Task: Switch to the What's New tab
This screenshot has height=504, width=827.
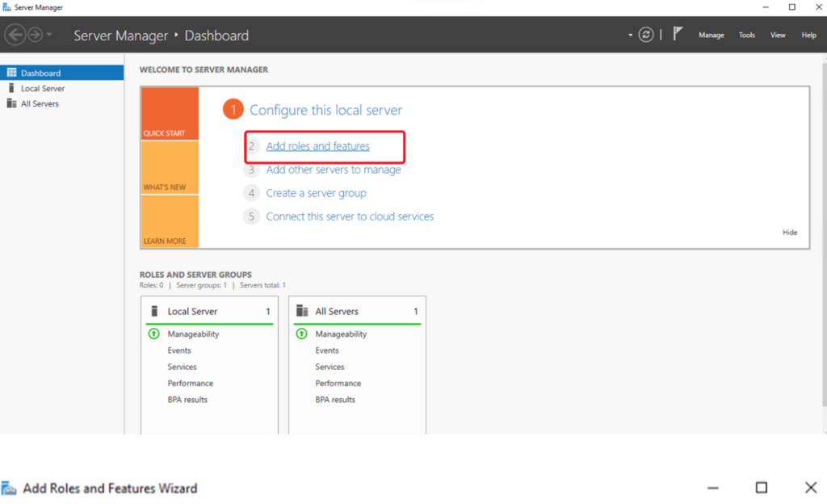Action: pyautogui.click(x=169, y=168)
